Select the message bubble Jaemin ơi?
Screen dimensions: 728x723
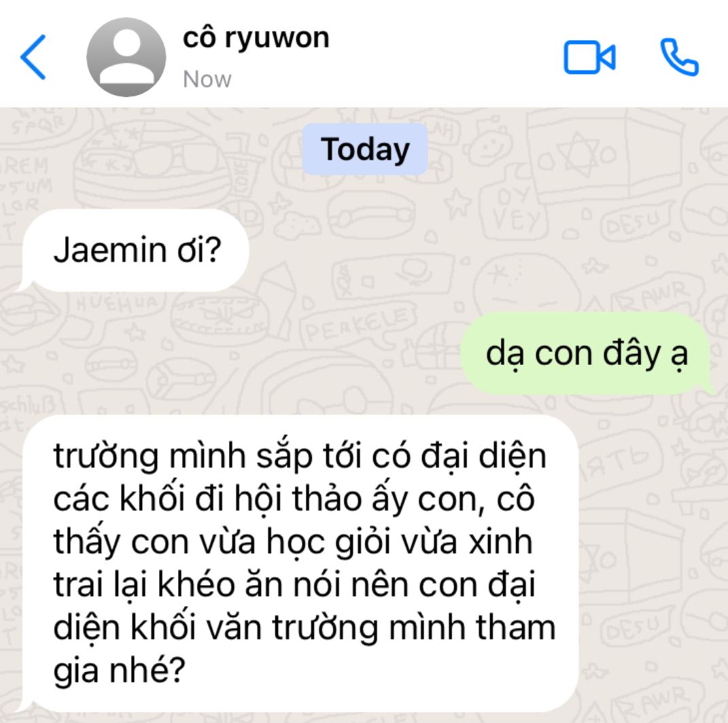[135, 251]
